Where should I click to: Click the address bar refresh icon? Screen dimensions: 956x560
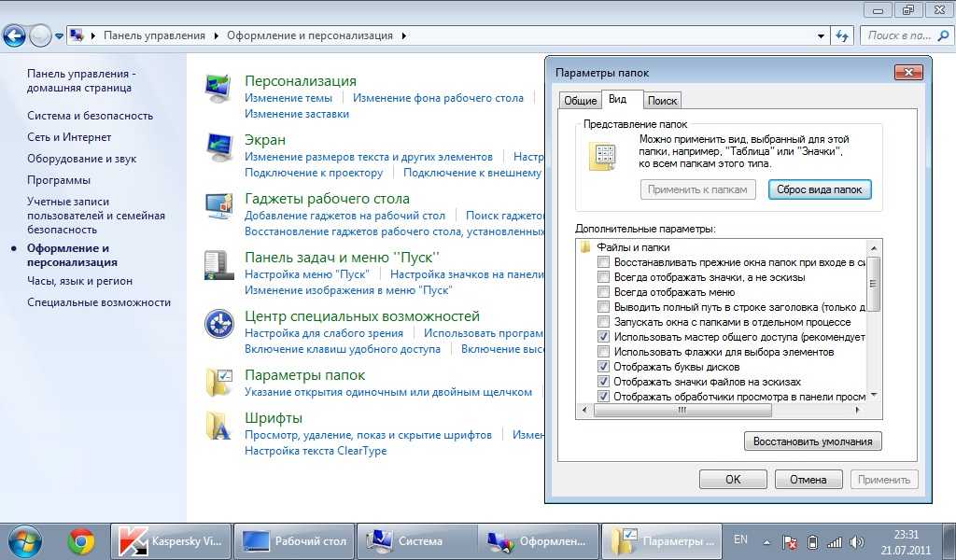coord(842,36)
